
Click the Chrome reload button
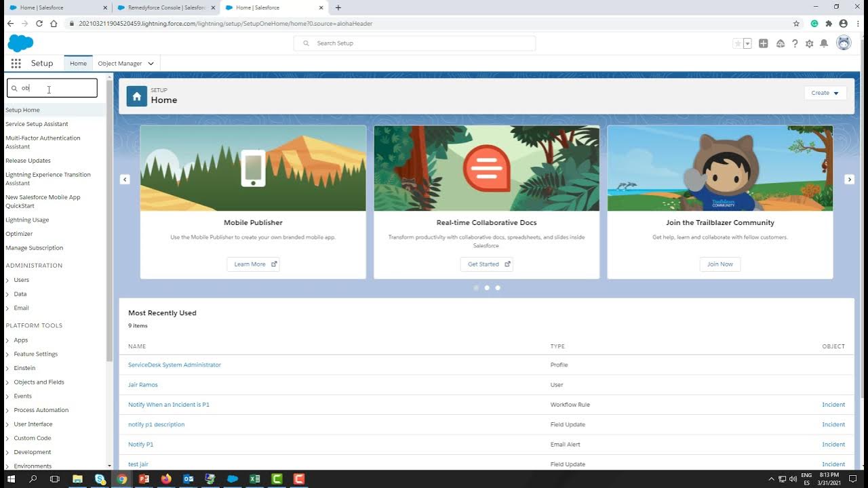pos(39,23)
